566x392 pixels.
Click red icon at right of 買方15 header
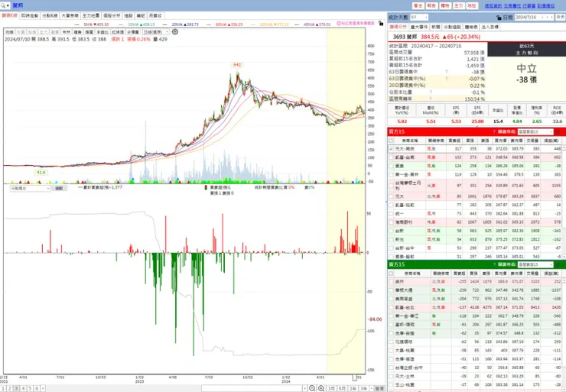point(558,132)
